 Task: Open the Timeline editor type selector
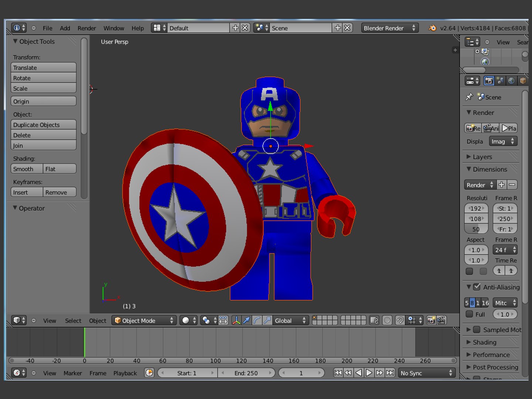point(19,373)
